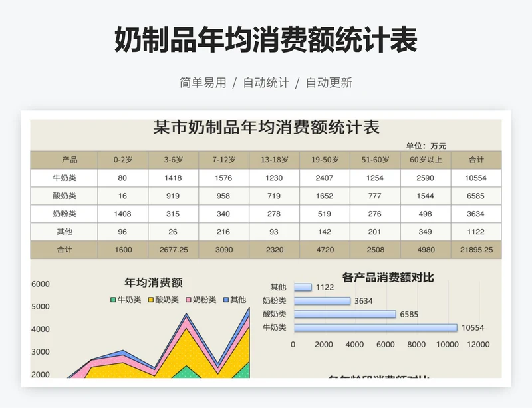
Task: Select cell with value 1408
Action: click(123, 214)
